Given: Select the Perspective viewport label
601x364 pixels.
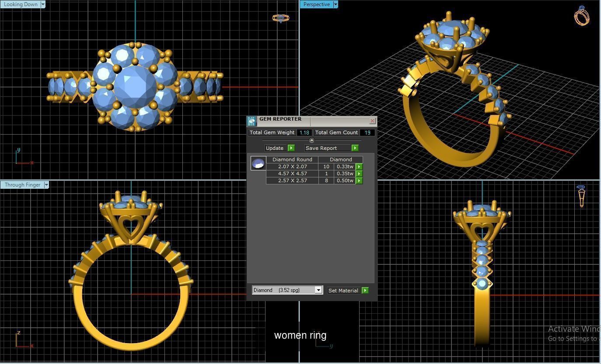Looking at the screenshot, I should coord(316,4).
